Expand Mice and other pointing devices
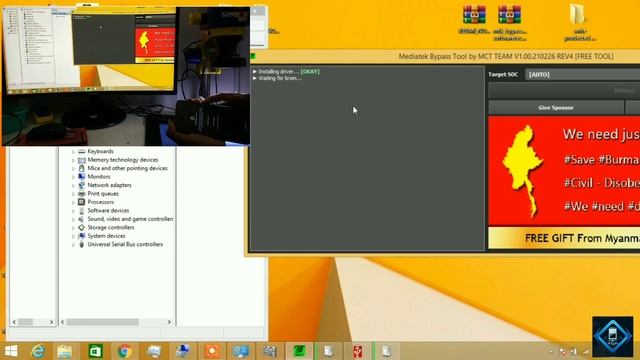Image resolution: width=640 pixels, height=360 pixels. (x=73, y=169)
